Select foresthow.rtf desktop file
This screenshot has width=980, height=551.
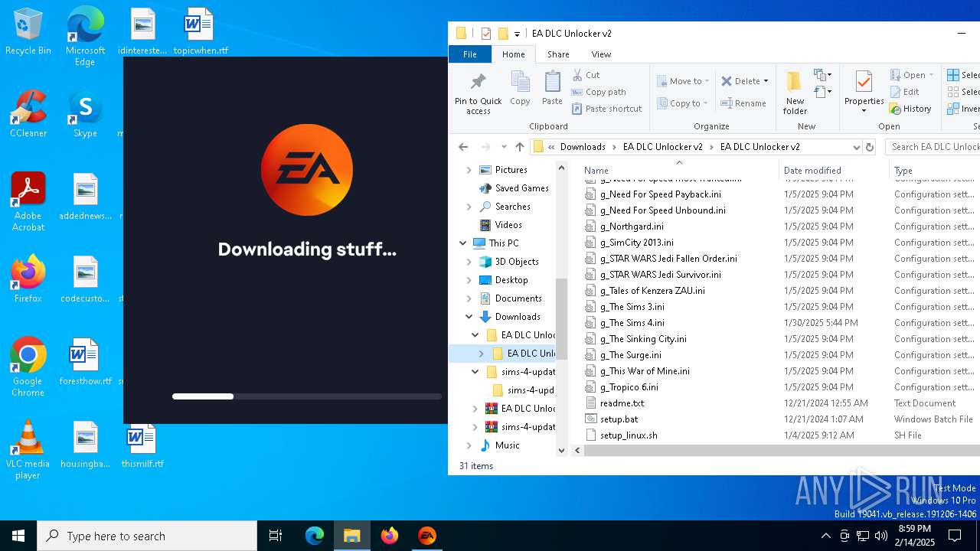click(85, 361)
